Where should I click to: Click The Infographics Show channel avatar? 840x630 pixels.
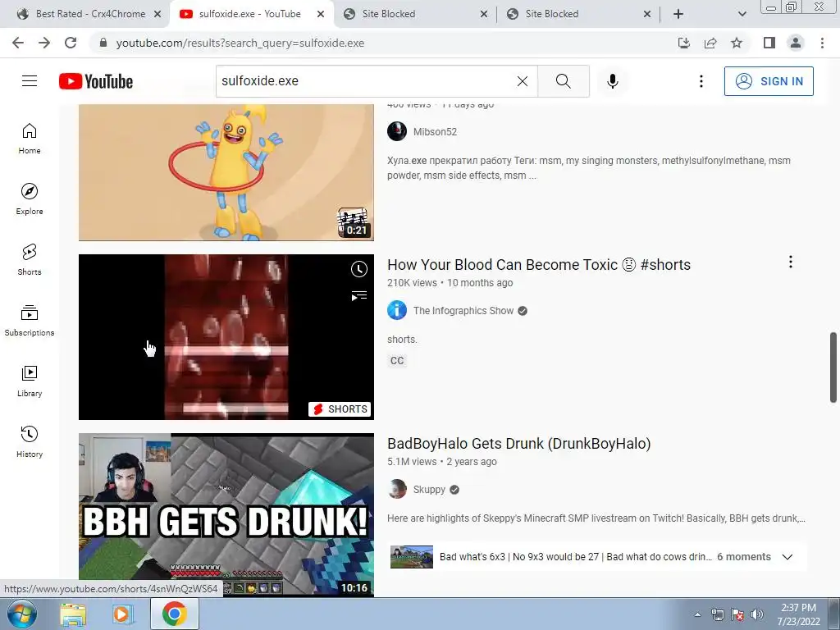397,310
